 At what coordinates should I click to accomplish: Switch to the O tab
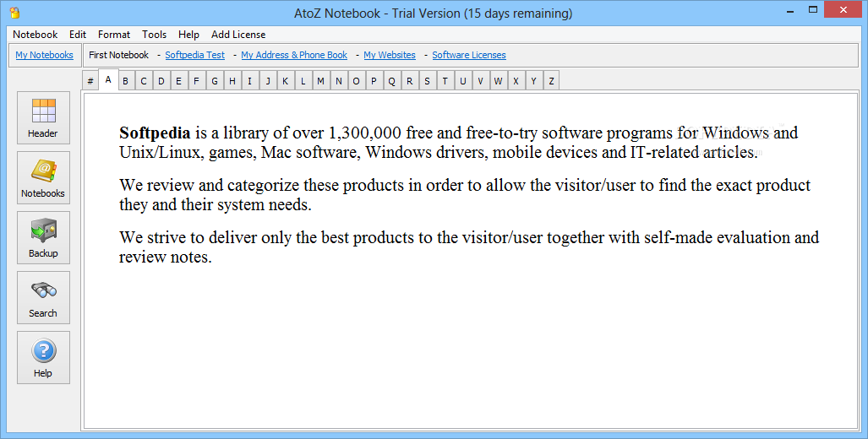click(x=356, y=81)
